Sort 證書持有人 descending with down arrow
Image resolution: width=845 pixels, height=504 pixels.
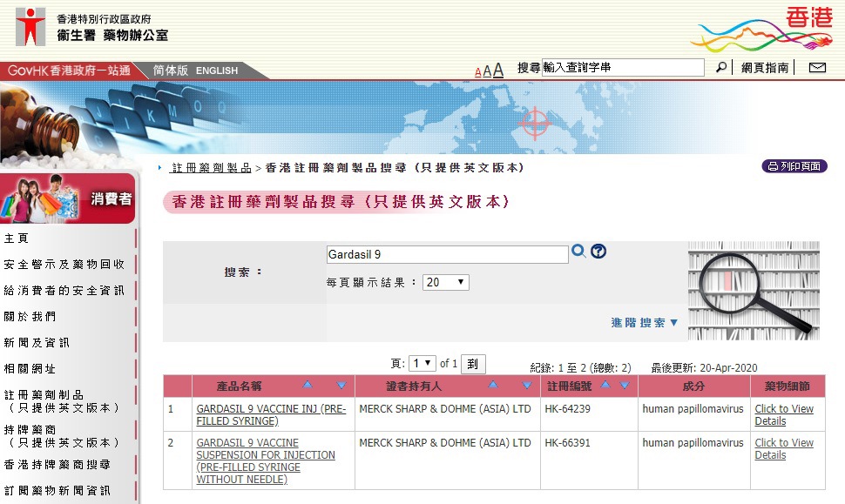527,385
